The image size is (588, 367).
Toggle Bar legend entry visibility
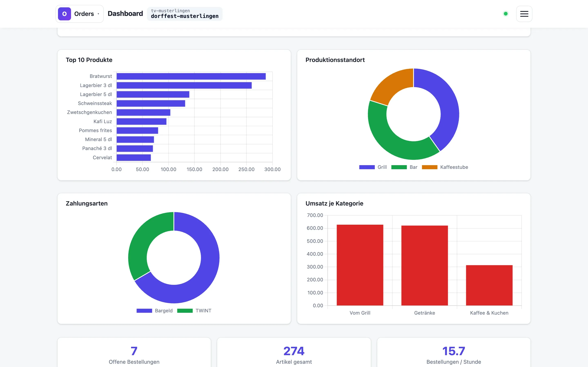[404, 167]
